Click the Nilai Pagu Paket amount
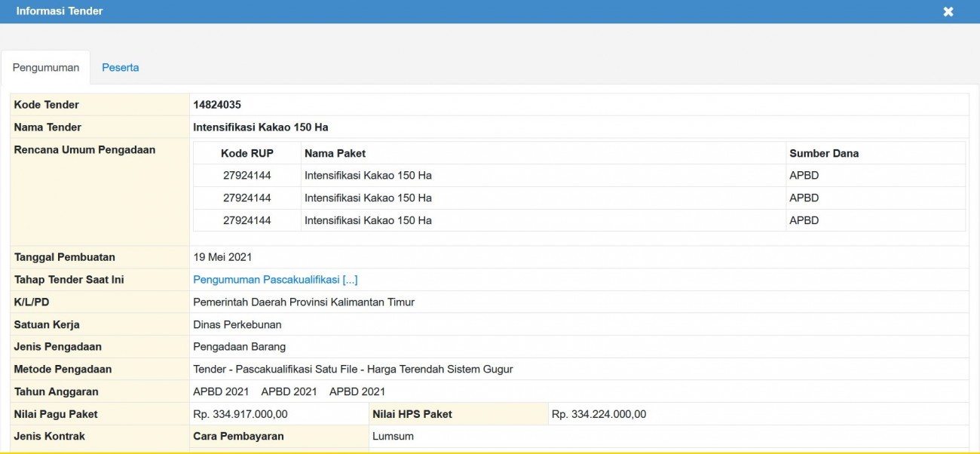 pos(243,413)
